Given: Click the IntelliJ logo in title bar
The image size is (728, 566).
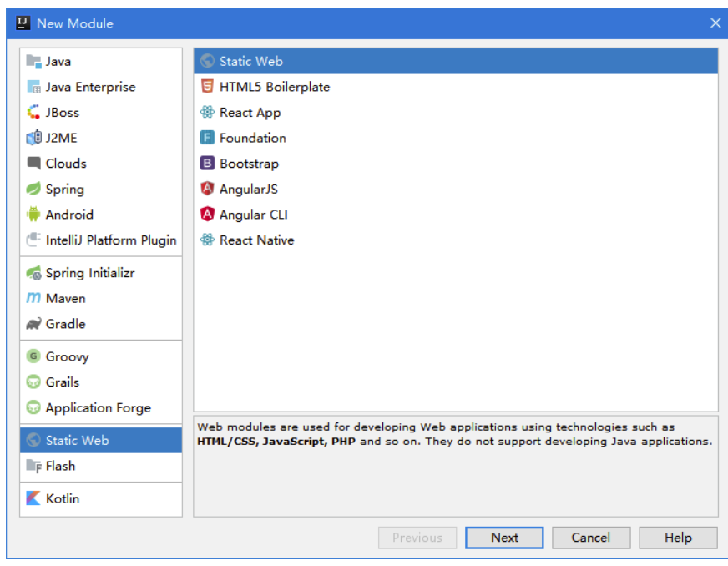Looking at the screenshot, I should click(23, 23).
